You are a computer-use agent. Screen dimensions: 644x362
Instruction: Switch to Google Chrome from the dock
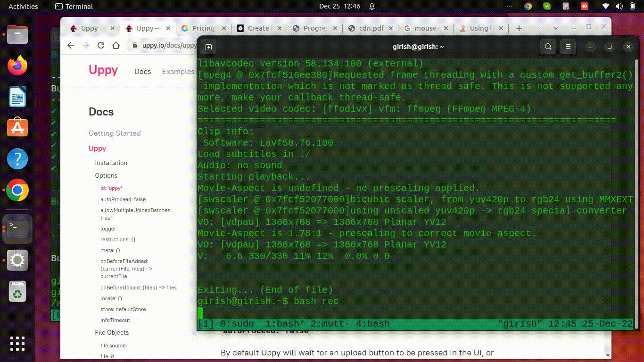coord(17,190)
